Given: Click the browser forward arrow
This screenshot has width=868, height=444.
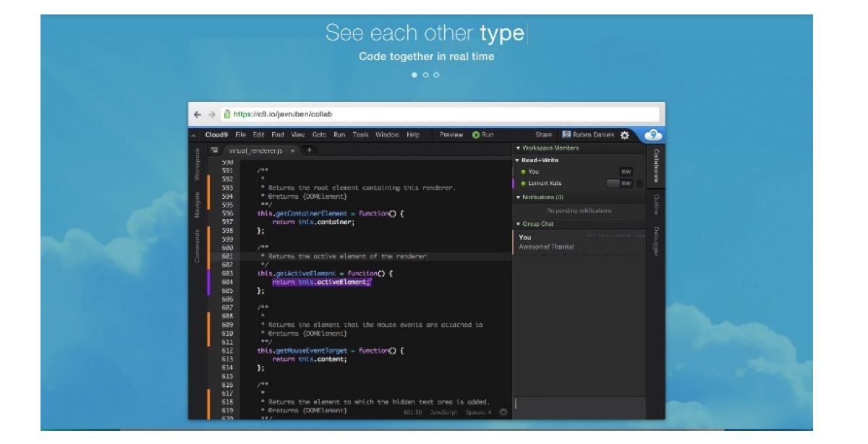Looking at the screenshot, I should [211, 114].
